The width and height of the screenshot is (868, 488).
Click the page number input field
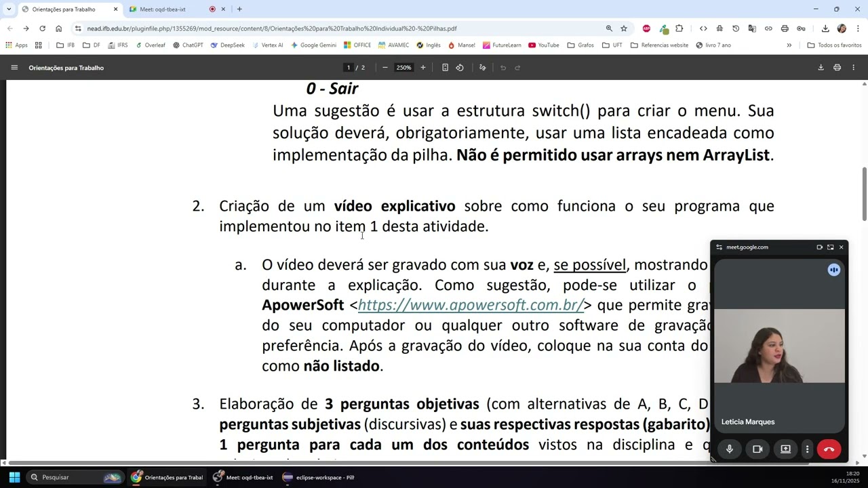349,68
